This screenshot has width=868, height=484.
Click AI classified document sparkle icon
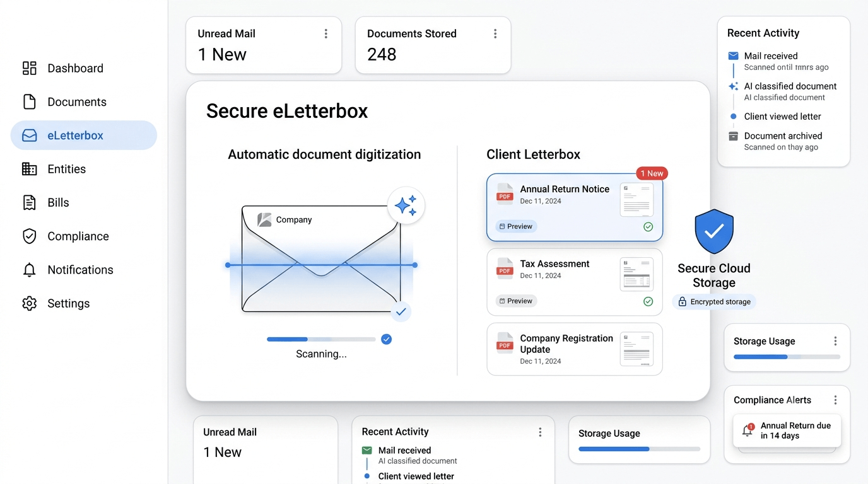coord(733,86)
